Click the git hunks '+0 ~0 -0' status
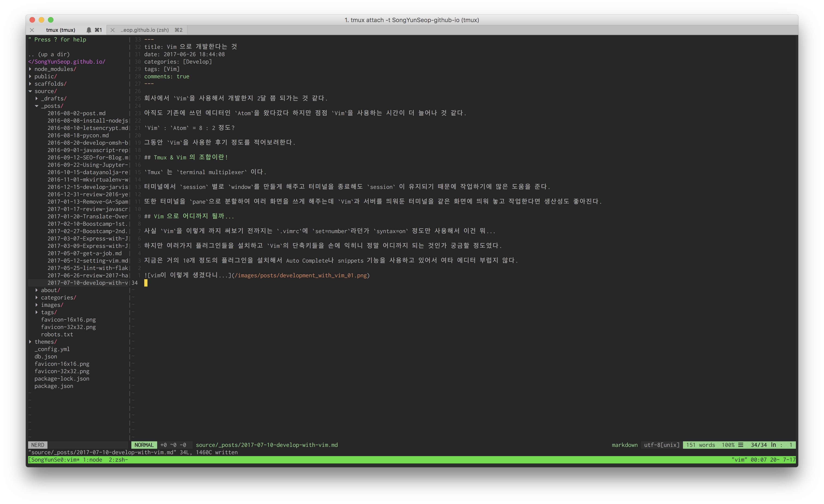This screenshot has height=504, width=824. pos(173,445)
